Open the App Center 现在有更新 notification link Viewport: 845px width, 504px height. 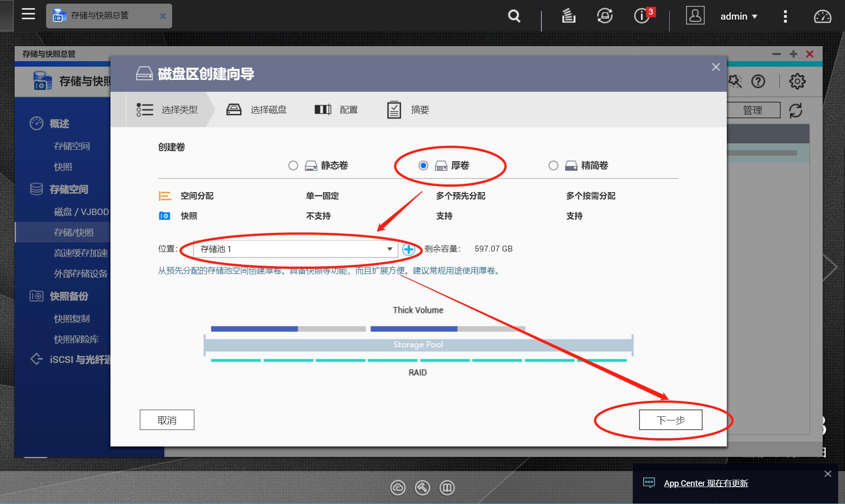tap(706, 483)
